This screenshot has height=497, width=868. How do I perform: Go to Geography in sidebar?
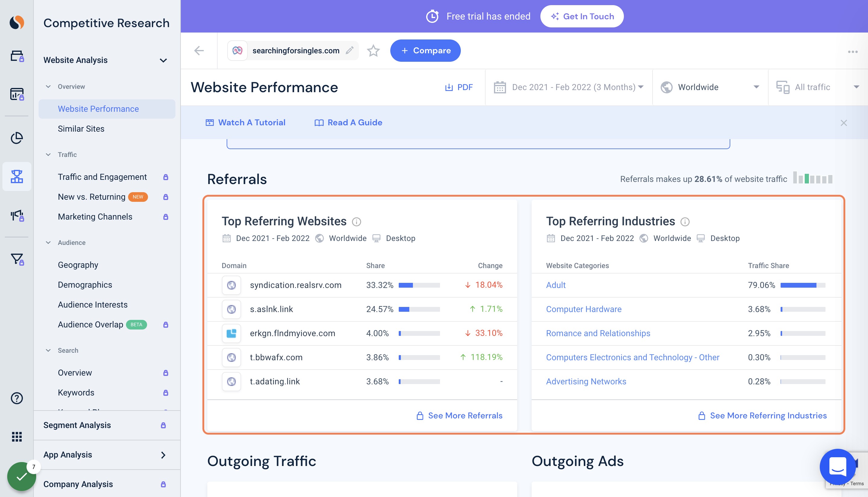point(78,265)
